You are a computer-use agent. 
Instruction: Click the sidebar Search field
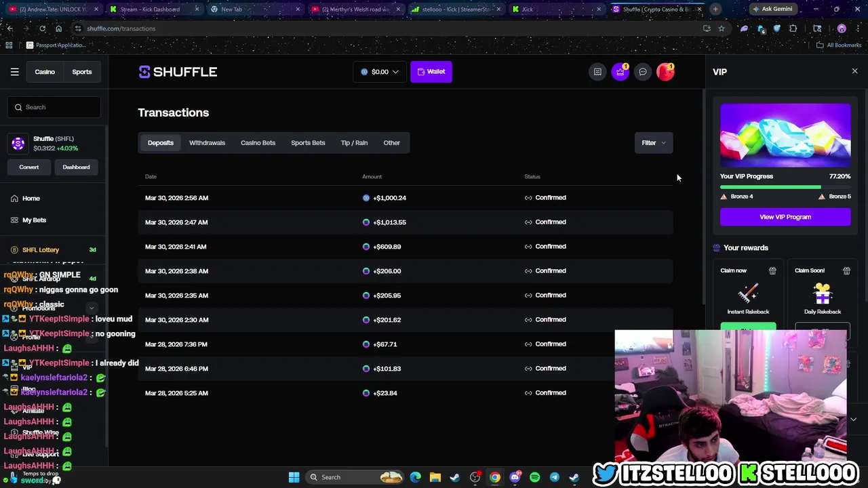pyautogui.click(x=54, y=107)
